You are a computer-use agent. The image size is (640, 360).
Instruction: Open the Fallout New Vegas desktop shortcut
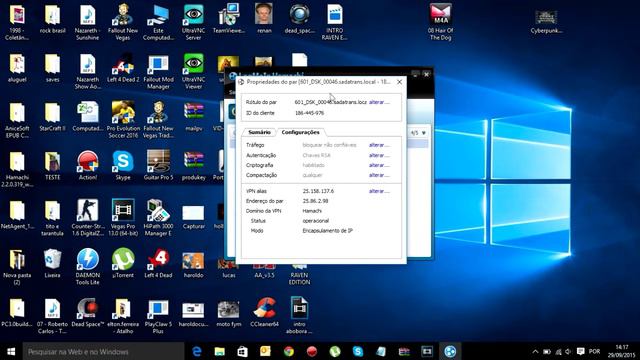tap(123, 22)
